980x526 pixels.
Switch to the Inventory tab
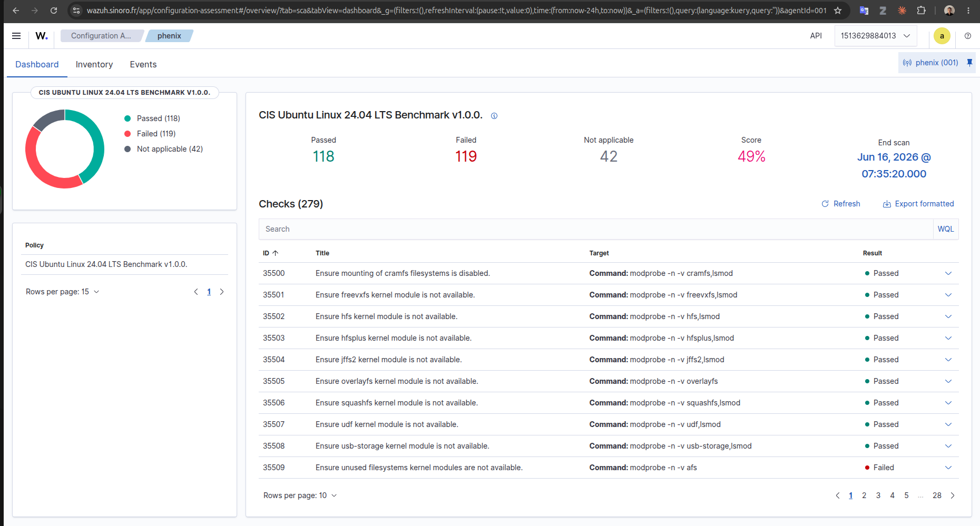click(94, 64)
